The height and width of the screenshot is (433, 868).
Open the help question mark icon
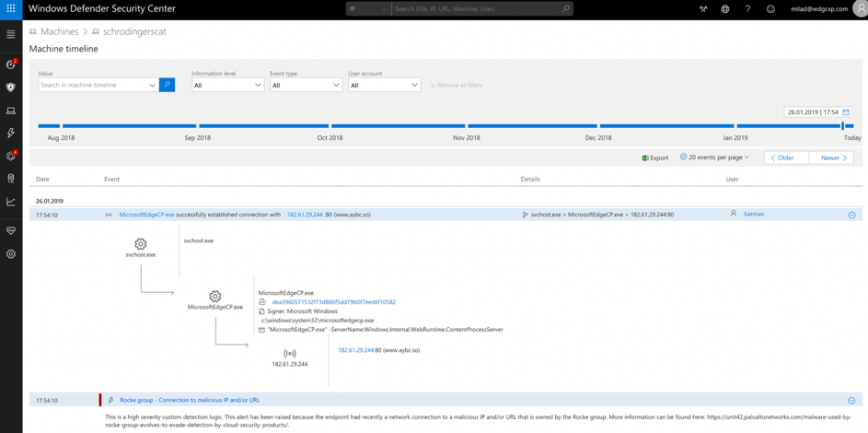coord(747,9)
